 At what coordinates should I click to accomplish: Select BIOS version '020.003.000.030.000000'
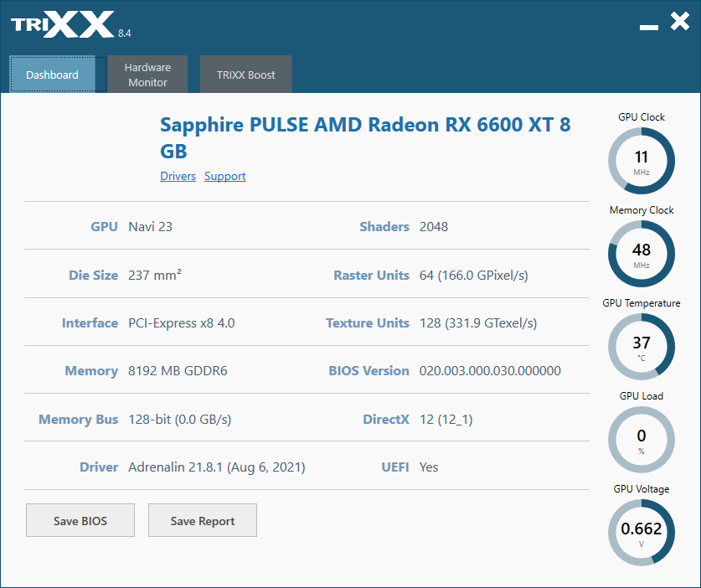pyautogui.click(x=490, y=371)
